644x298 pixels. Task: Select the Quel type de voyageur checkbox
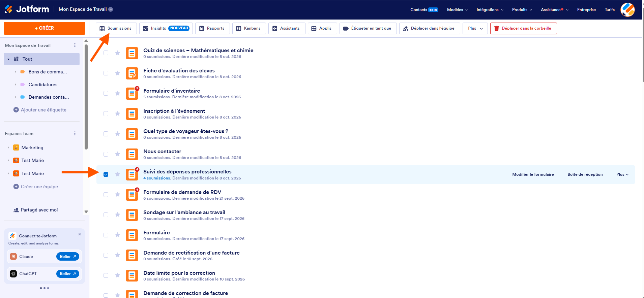[106, 134]
